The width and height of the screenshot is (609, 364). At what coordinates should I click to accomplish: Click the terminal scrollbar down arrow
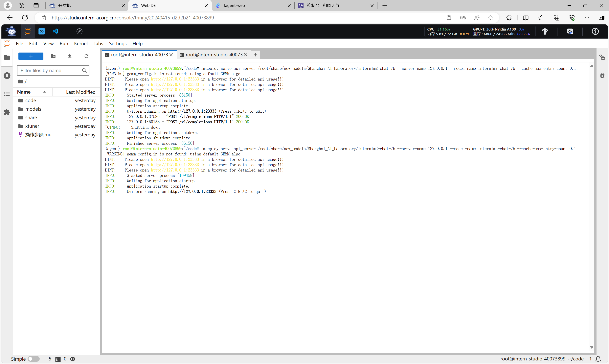pyautogui.click(x=592, y=347)
